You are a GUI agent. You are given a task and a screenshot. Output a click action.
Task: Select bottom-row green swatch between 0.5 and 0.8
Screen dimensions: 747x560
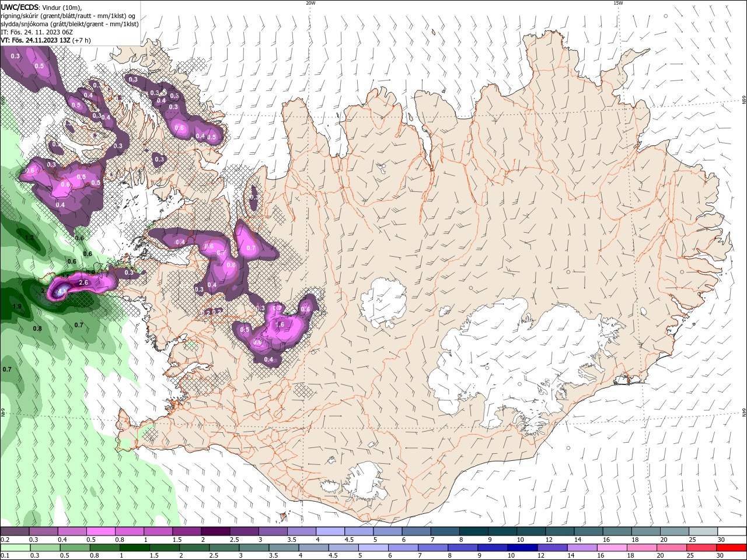pos(75,548)
